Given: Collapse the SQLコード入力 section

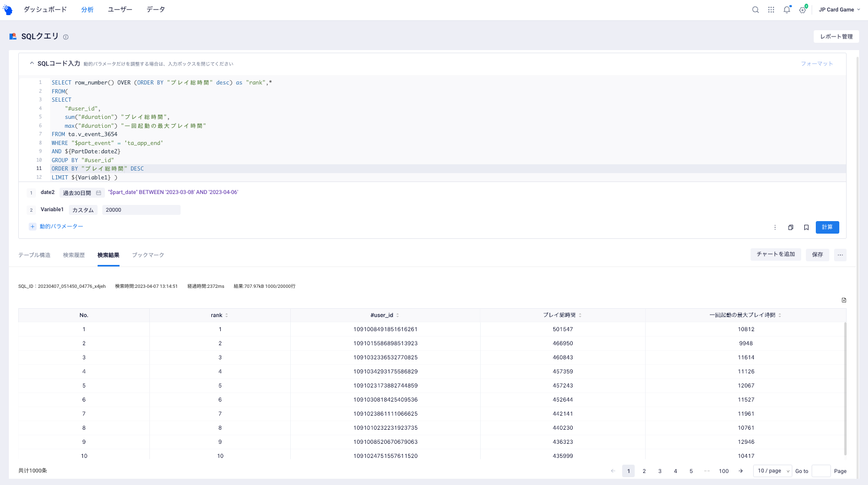Looking at the screenshot, I should tap(32, 63).
